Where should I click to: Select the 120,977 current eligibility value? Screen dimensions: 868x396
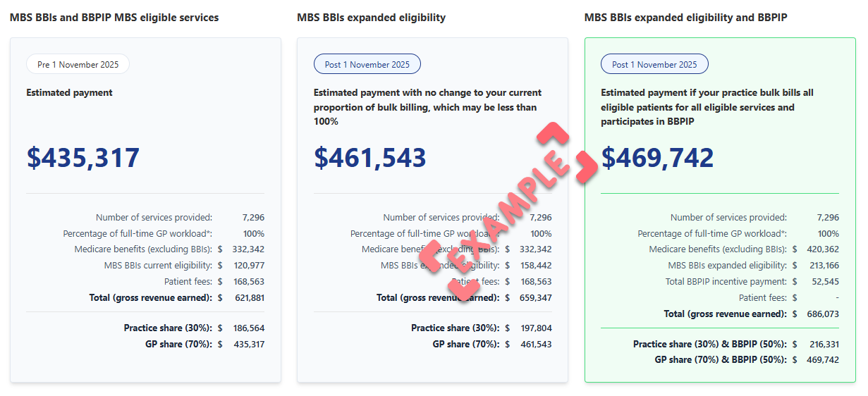(248, 266)
